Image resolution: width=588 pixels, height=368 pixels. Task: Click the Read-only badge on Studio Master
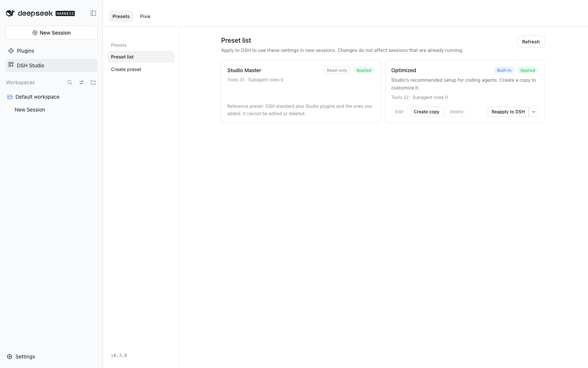pos(337,70)
